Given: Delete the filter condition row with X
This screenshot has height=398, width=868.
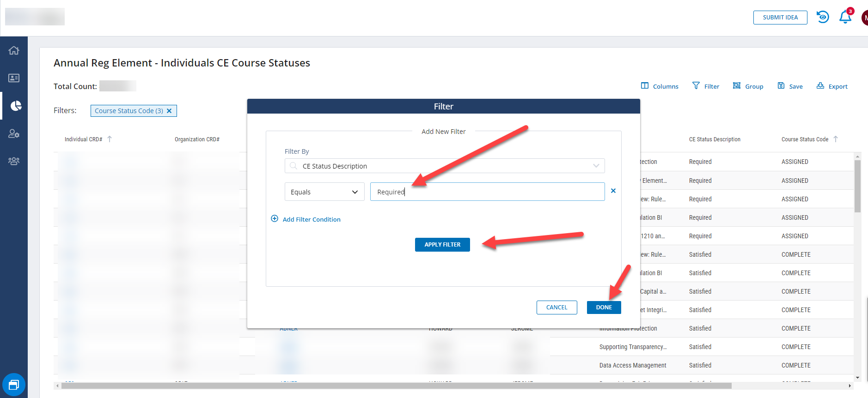Looking at the screenshot, I should tap(613, 191).
